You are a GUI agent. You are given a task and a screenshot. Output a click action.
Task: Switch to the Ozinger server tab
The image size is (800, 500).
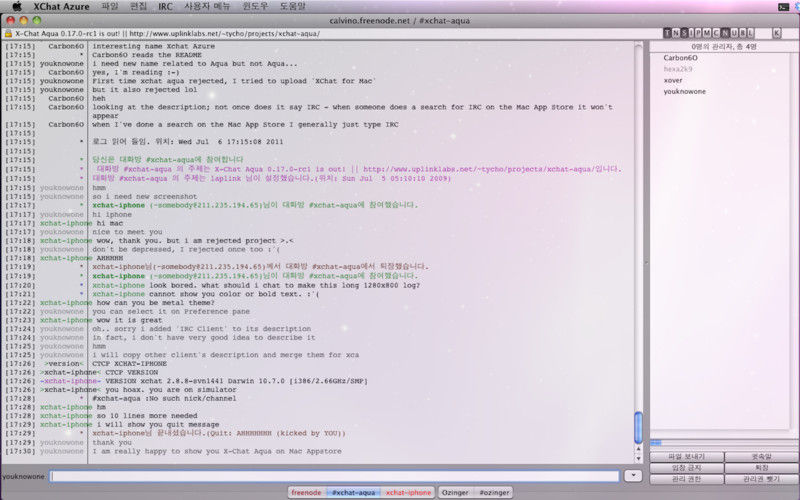pos(455,492)
